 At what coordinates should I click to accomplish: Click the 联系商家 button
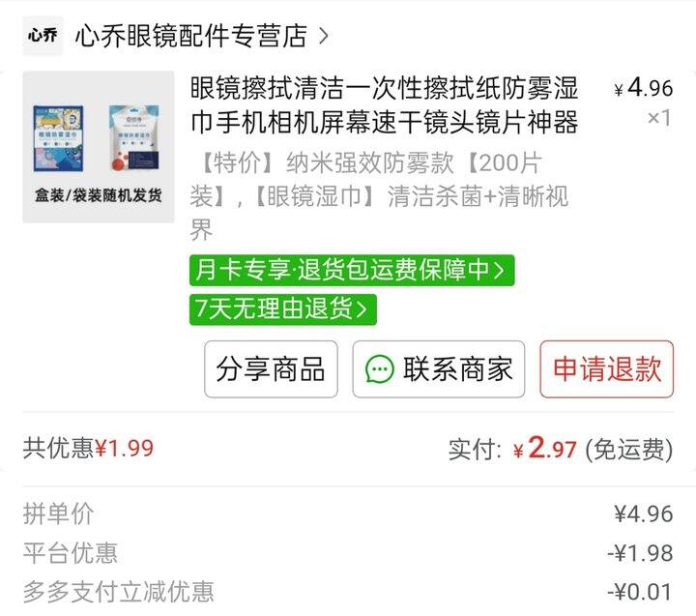coord(439,369)
